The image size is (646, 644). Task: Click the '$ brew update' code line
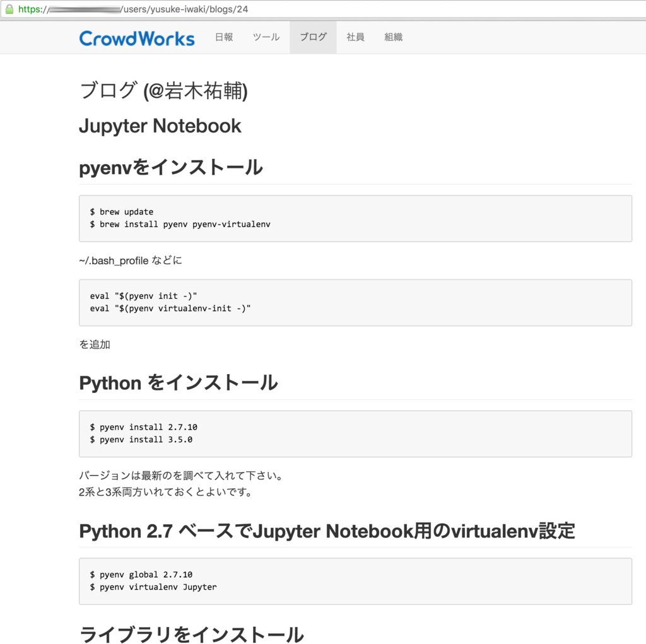(122, 212)
